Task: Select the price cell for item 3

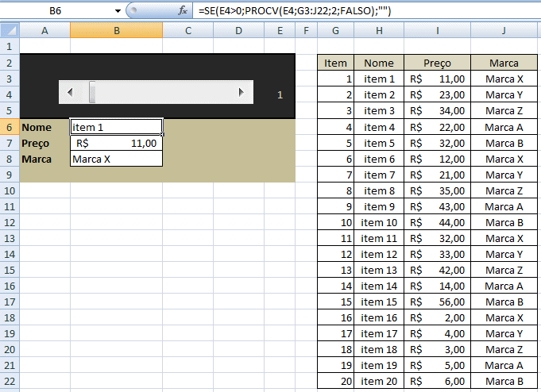Action: [438, 110]
